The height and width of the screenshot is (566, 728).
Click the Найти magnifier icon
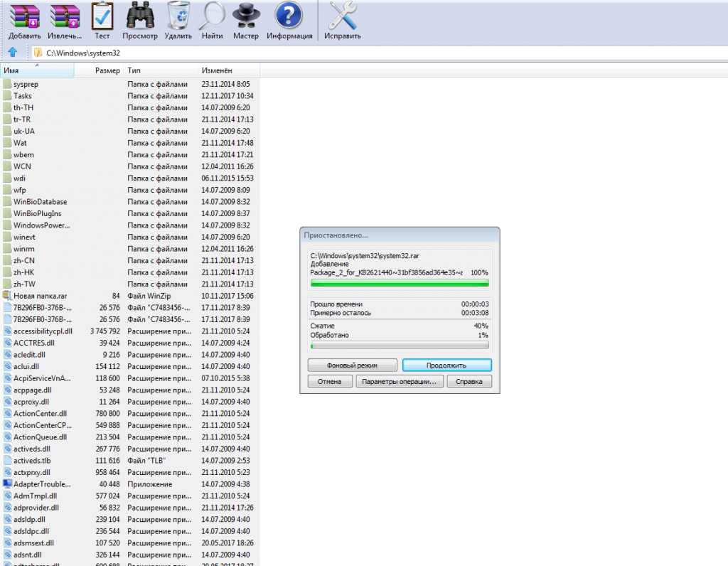coord(212,16)
